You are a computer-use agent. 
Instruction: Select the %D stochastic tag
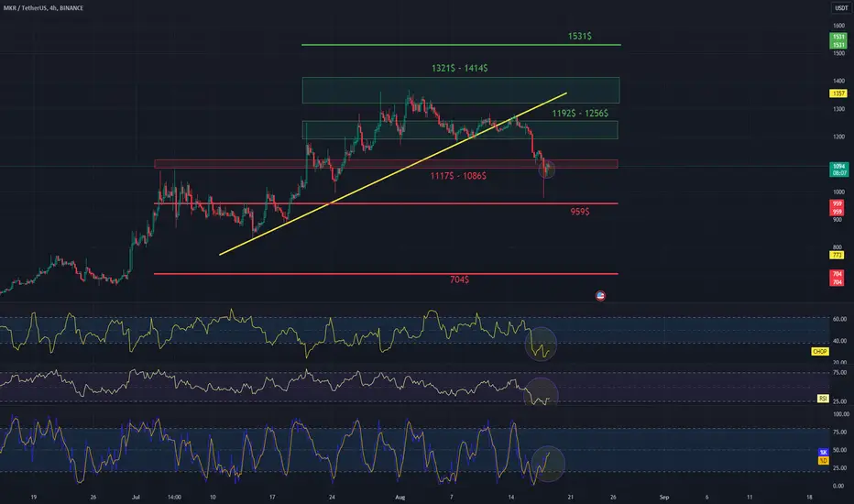click(823, 460)
